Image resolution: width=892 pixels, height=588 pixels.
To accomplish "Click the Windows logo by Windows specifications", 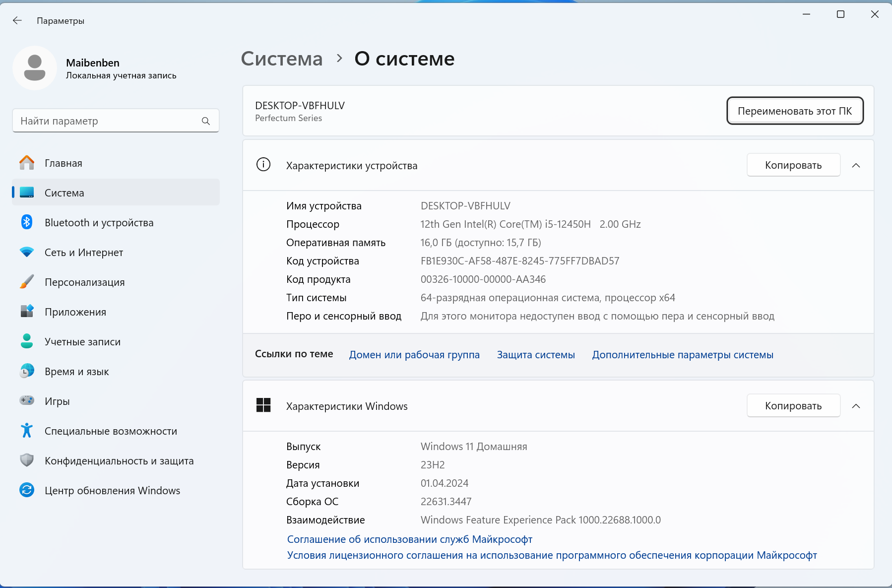I will pyautogui.click(x=263, y=405).
